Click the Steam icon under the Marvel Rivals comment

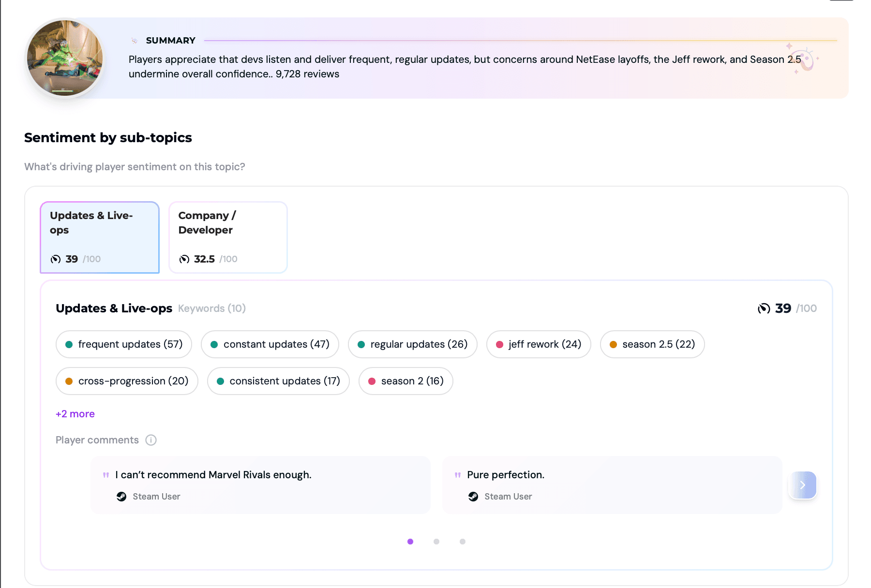(121, 497)
